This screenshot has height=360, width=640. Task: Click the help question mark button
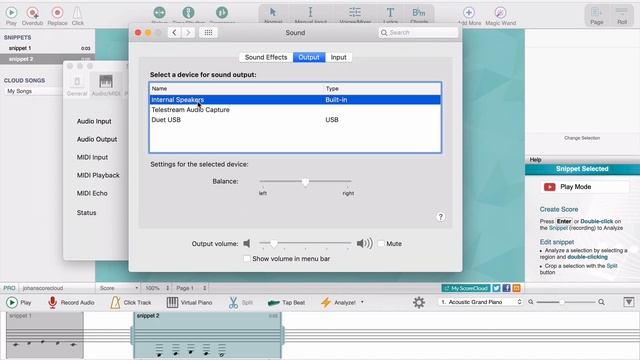(x=440, y=217)
